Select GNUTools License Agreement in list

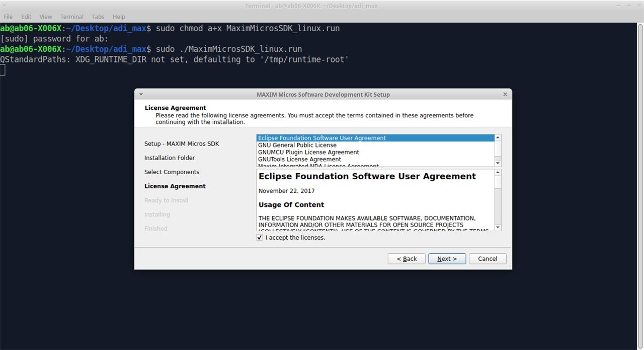(x=299, y=159)
